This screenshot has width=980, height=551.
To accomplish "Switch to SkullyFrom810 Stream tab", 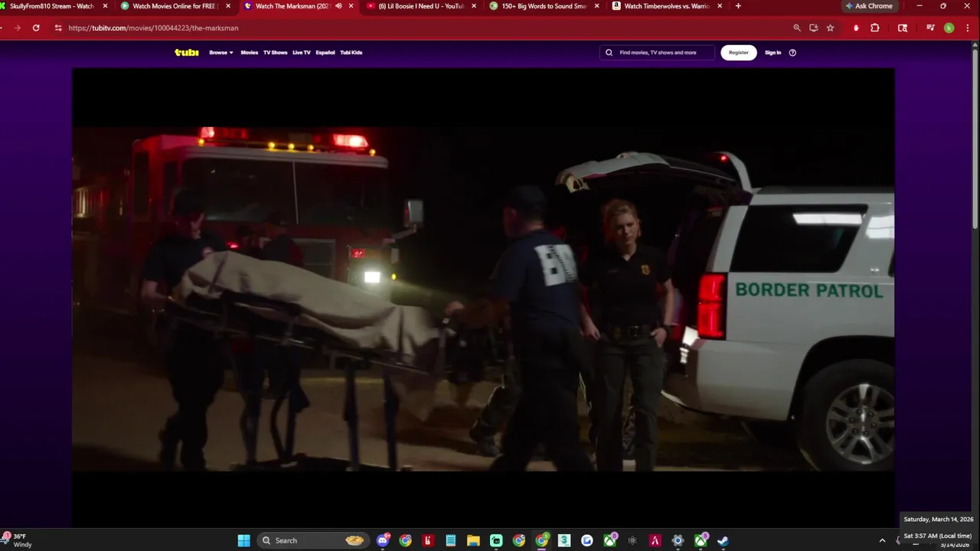I will [x=51, y=6].
